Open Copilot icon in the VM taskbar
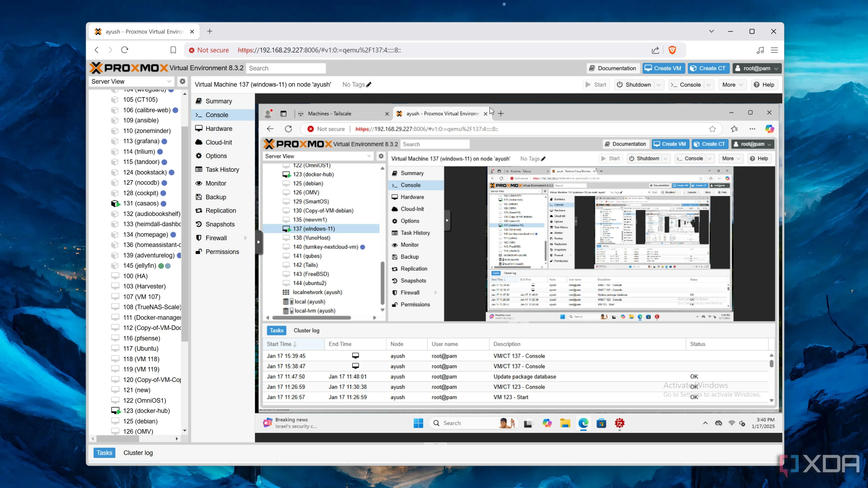Screen dimensions: 868x488 (547, 423)
